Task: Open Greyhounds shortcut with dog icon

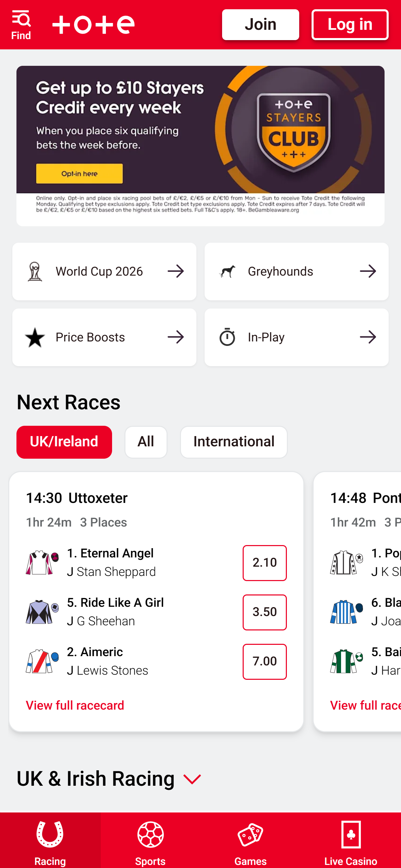Action: click(x=296, y=272)
